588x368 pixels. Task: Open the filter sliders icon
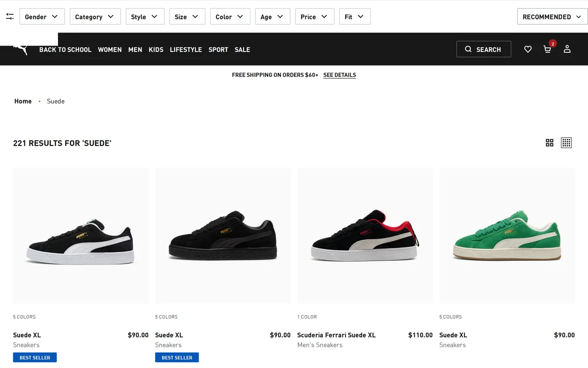10,17
